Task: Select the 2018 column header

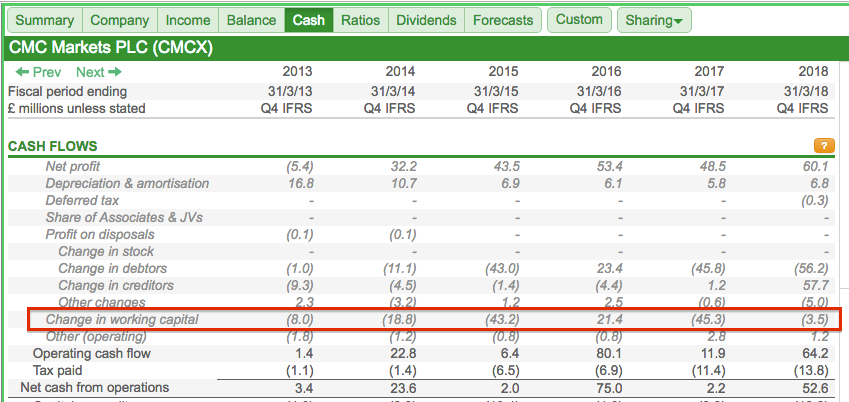Action: pyautogui.click(x=813, y=72)
